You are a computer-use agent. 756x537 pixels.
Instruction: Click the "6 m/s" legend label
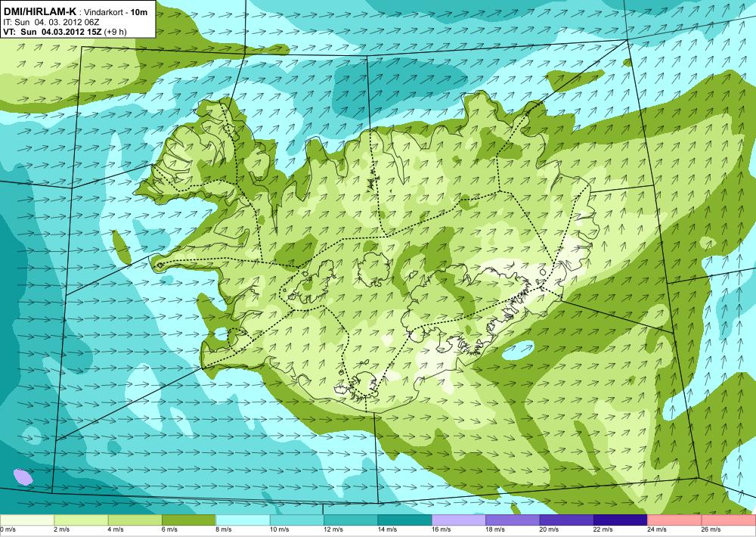(169, 529)
